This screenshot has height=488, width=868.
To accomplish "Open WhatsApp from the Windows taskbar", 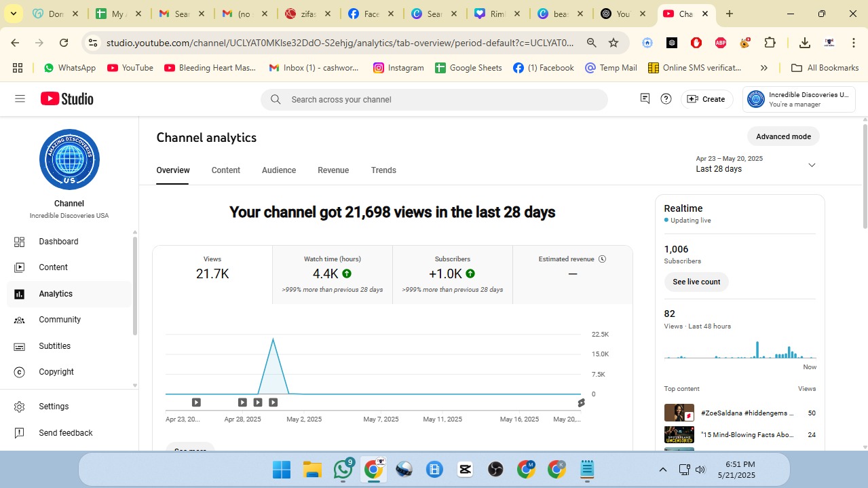I will tap(343, 470).
